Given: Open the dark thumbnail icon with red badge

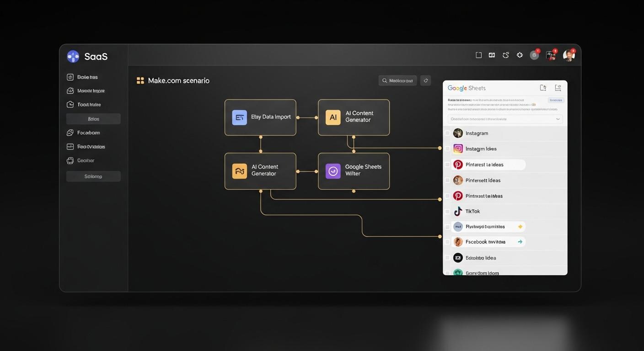Looking at the screenshot, I should pos(551,55).
